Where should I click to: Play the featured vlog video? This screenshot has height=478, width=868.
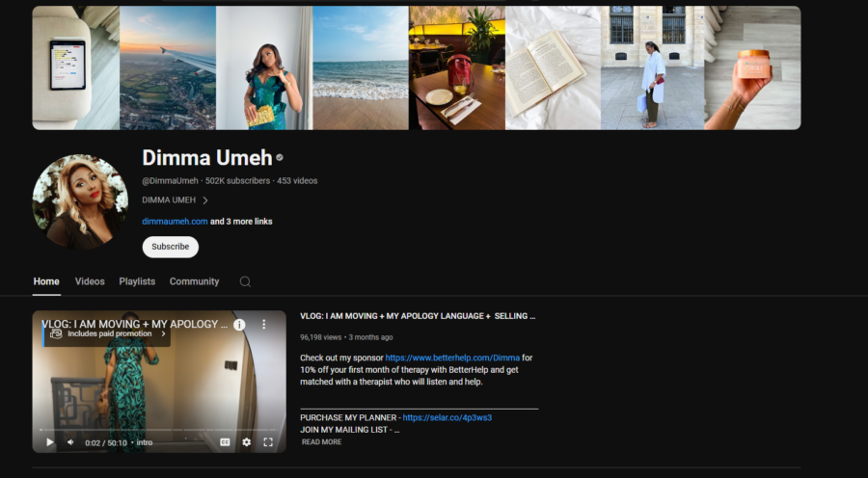tap(50, 442)
